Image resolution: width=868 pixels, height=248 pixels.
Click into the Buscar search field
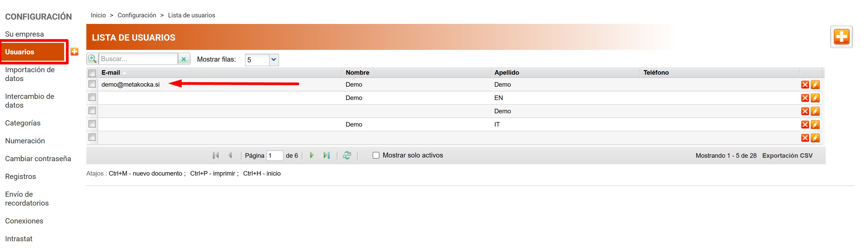click(138, 59)
